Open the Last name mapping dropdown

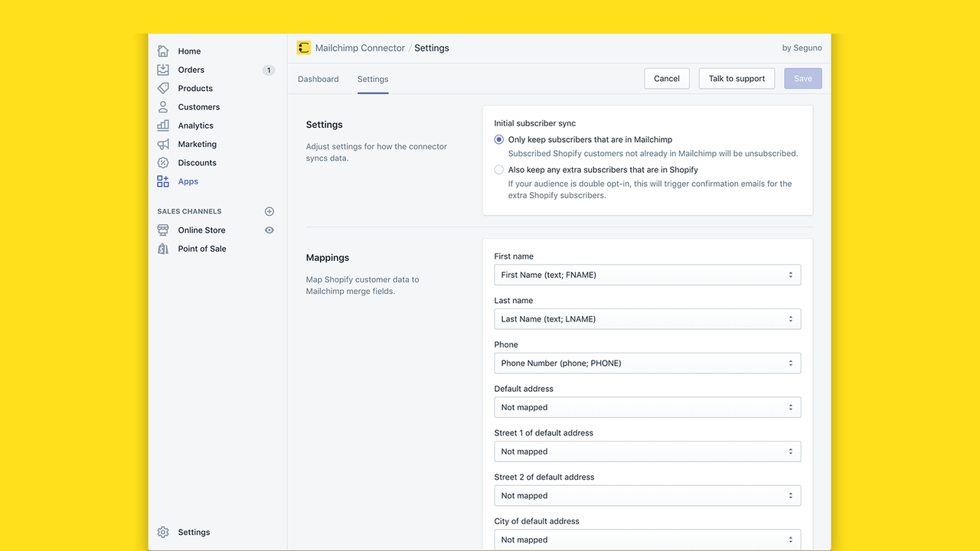click(x=648, y=319)
